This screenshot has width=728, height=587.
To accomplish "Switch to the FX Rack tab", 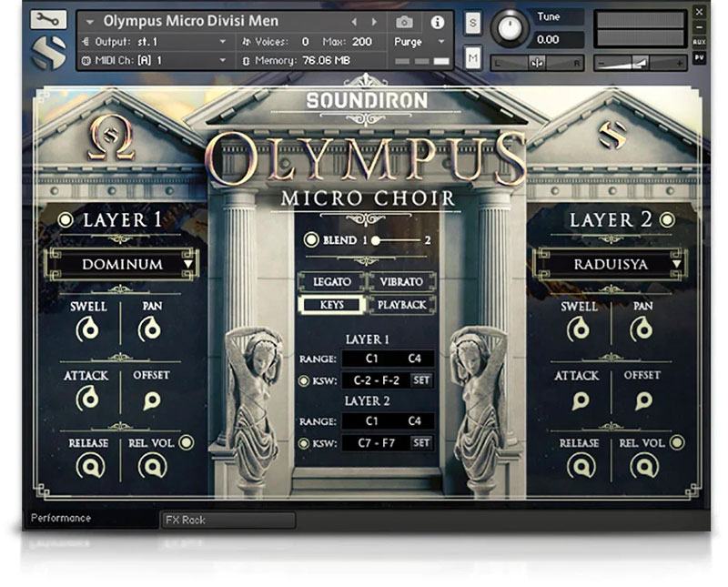I will pos(227,521).
